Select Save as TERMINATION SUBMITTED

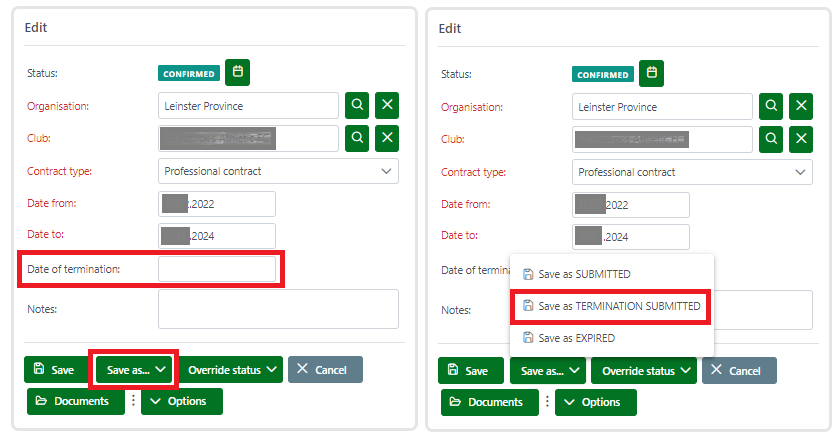[x=611, y=306]
